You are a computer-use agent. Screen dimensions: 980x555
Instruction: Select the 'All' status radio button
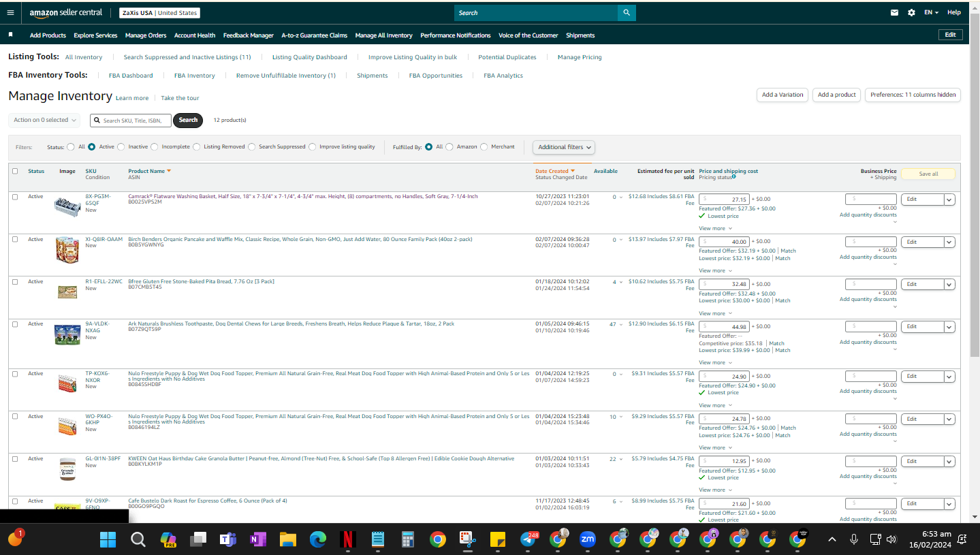click(x=71, y=146)
